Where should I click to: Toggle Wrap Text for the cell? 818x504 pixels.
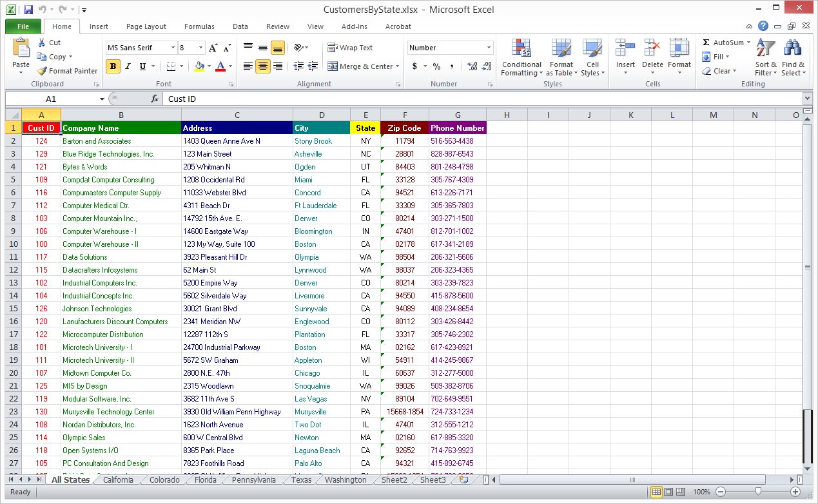(x=350, y=48)
